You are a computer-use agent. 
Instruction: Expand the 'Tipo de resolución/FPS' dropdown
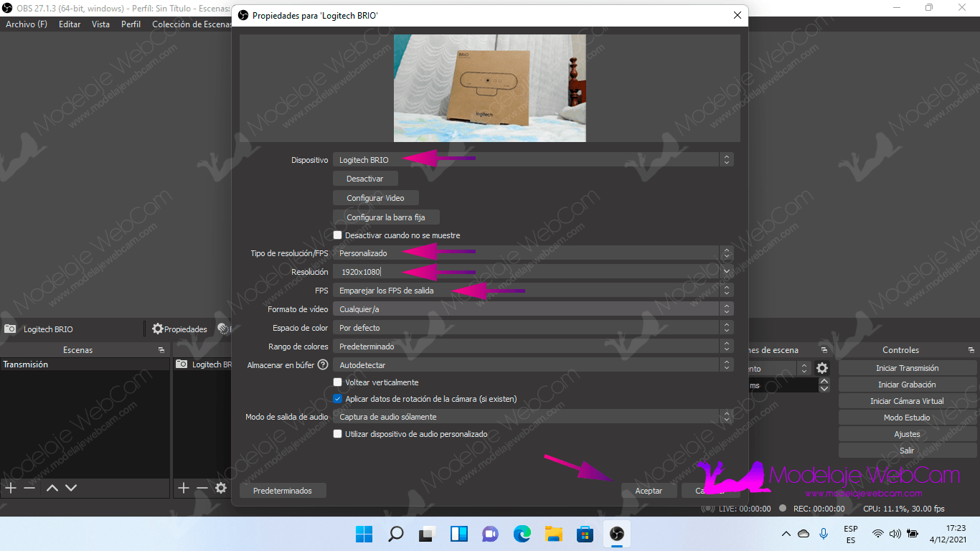click(x=532, y=253)
